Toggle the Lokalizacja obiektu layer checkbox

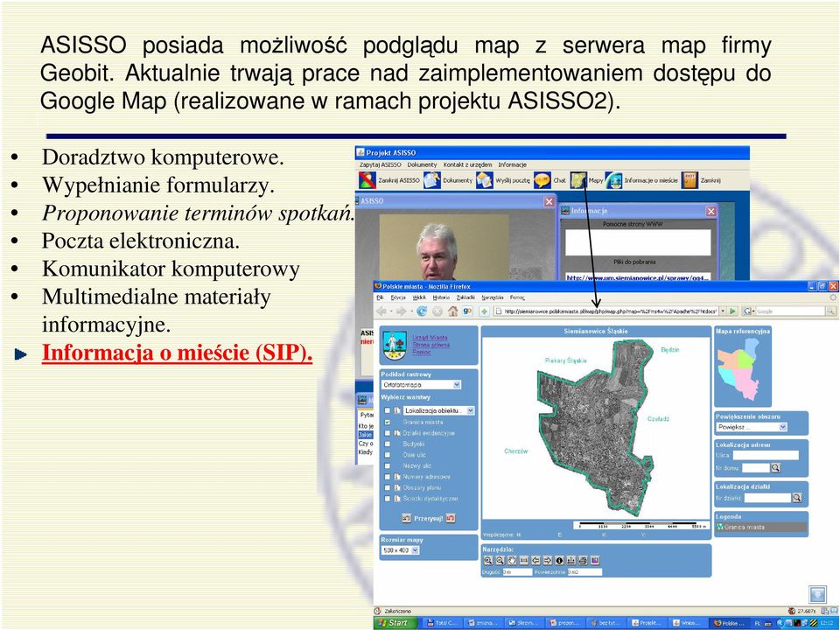388,411
